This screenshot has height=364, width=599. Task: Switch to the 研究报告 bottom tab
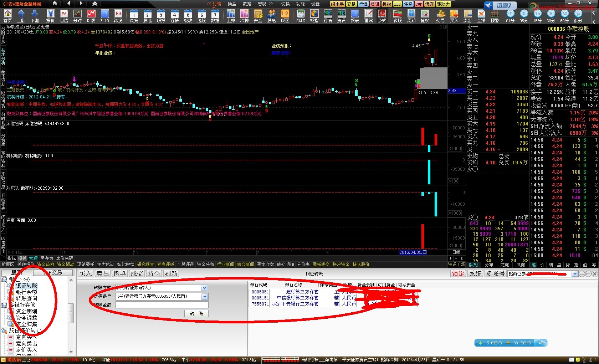click(145, 265)
